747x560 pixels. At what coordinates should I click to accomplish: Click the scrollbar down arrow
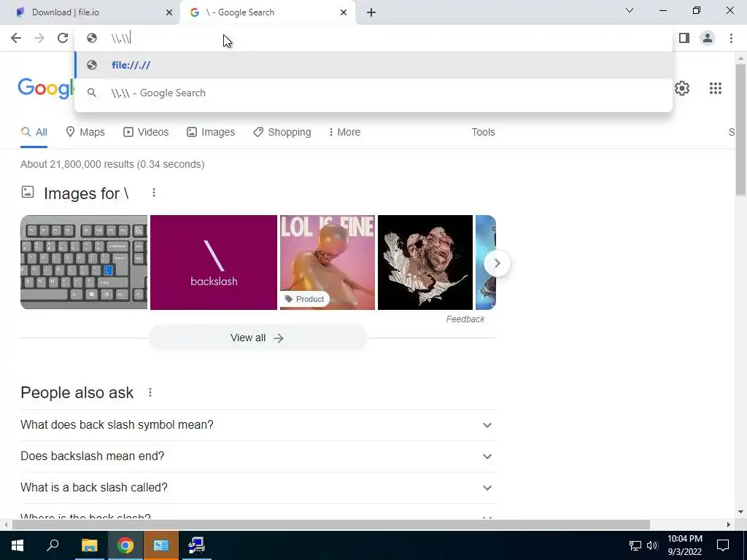coord(740,512)
